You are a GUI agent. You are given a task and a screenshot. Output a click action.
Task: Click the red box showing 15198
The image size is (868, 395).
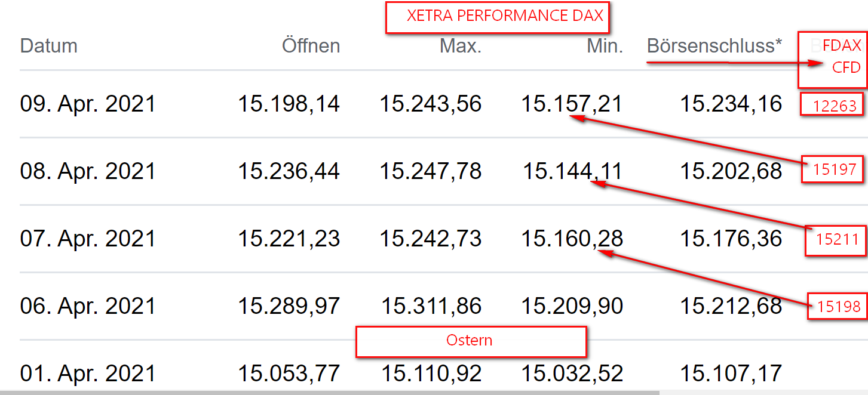coord(838,306)
